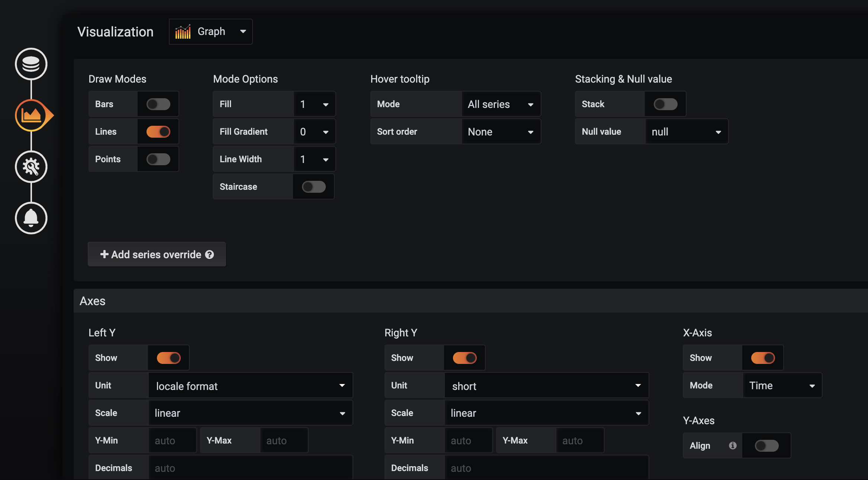The image size is (868, 480).
Task: Click the Left Y Y-Min input field
Action: point(172,441)
